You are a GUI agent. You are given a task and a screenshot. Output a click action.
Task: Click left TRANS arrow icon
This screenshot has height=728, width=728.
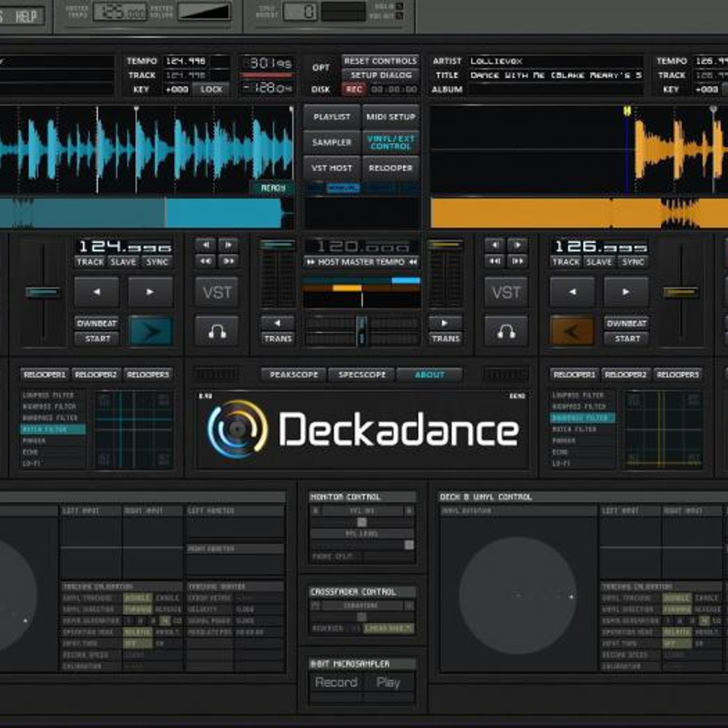point(277,323)
